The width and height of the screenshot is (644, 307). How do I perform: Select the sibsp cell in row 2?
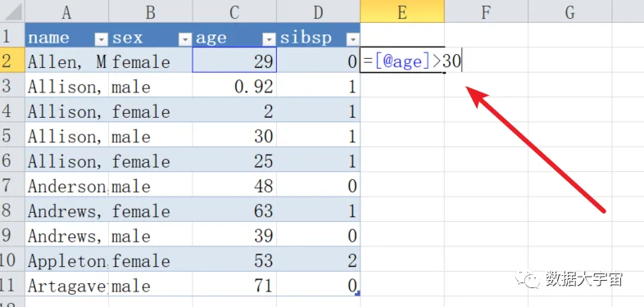point(318,61)
